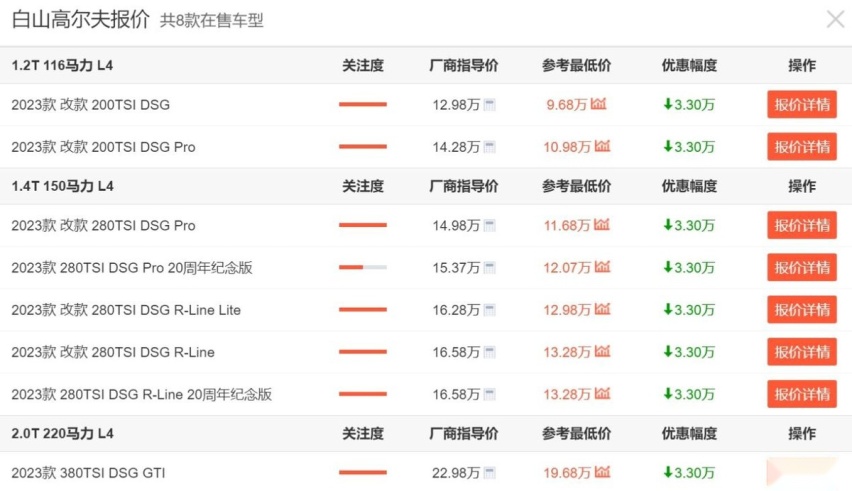This screenshot has width=852, height=491.
Task: Click lowest price 11.68万
Action: tap(567, 225)
